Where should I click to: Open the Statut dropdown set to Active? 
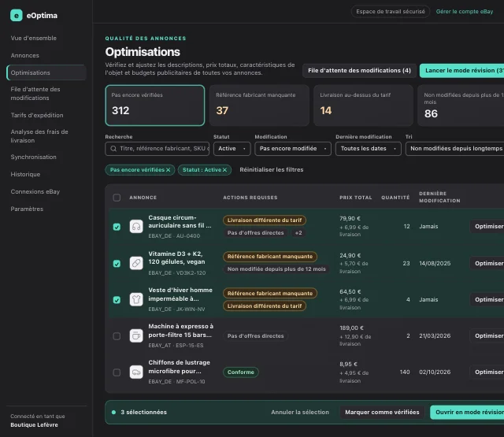point(232,149)
